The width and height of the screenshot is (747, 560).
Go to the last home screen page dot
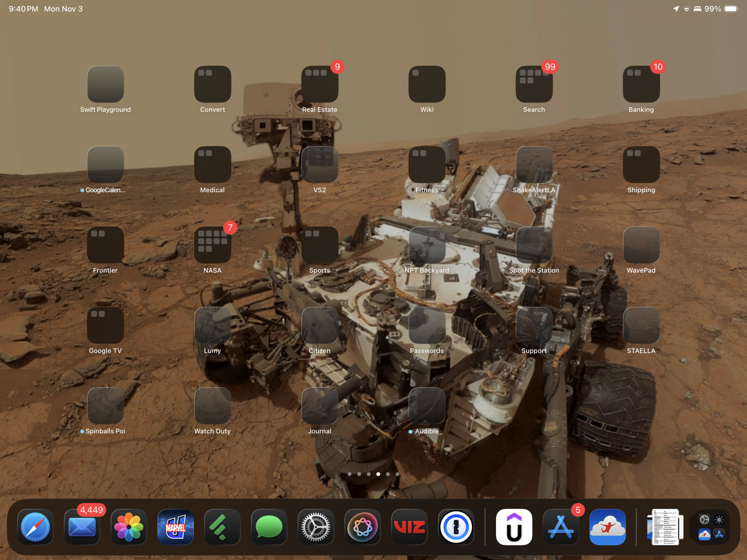[397, 474]
